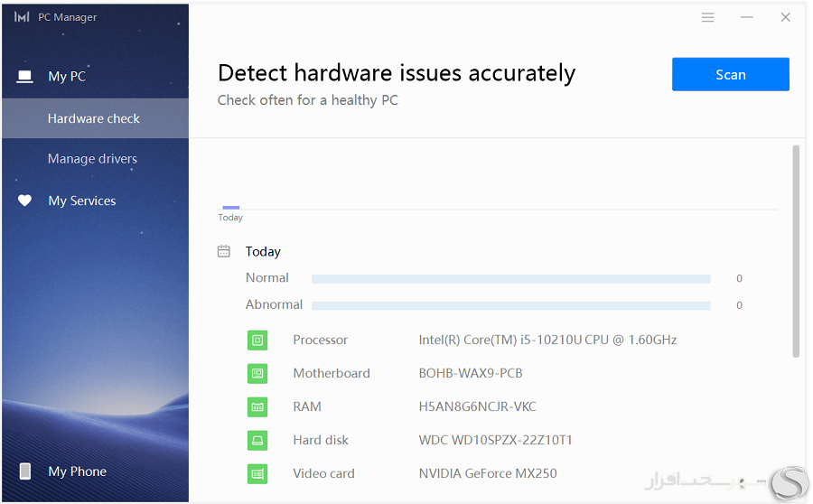The width and height of the screenshot is (813, 504).
Task: Click the PC Manager logo icon
Action: [22, 17]
